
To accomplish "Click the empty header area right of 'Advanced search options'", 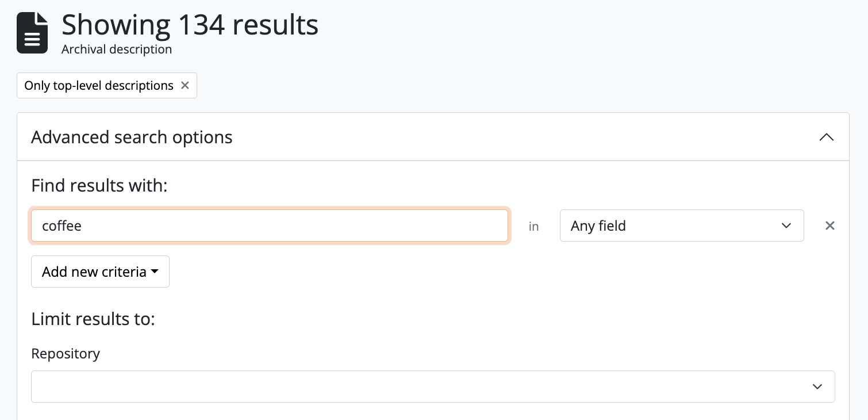I will click(x=517, y=137).
